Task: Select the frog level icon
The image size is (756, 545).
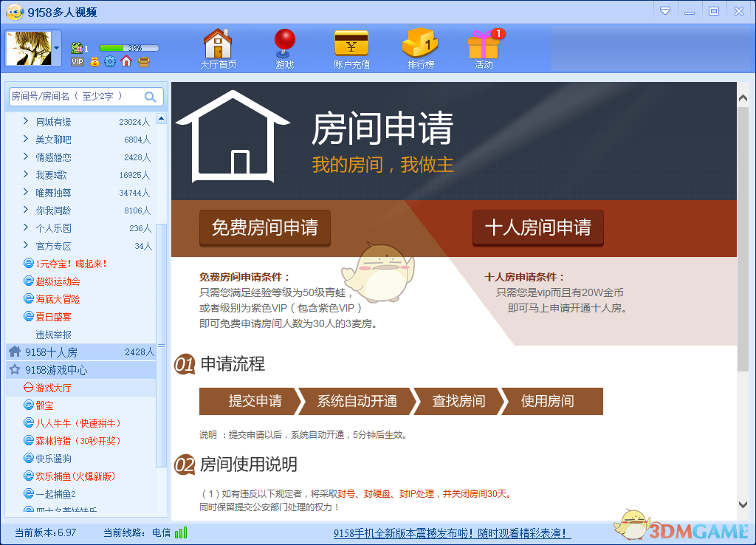Action: point(76,47)
